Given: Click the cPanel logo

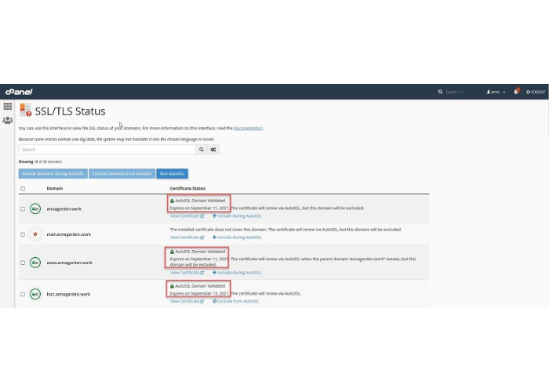Looking at the screenshot, I should [18, 92].
